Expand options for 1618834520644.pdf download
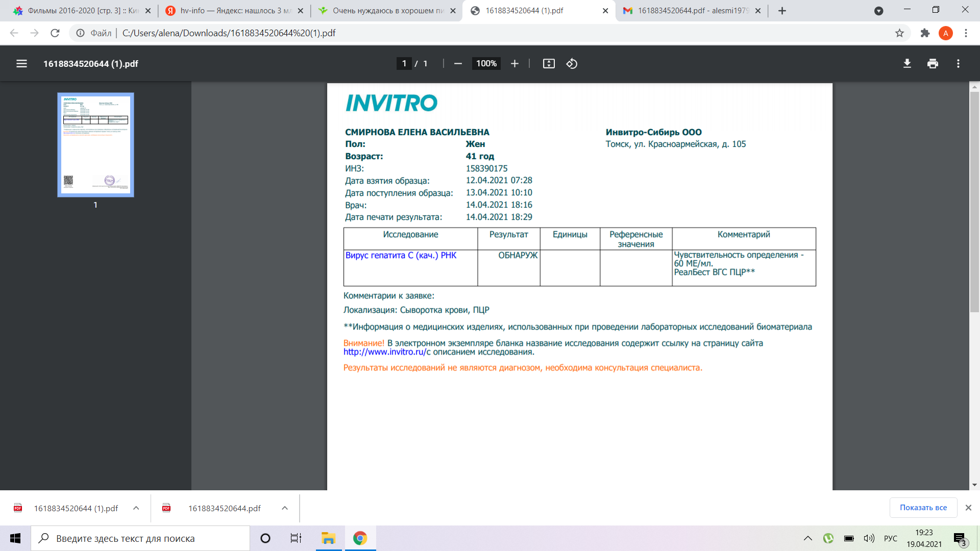Image resolution: width=980 pixels, height=551 pixels. click(285, 508)
